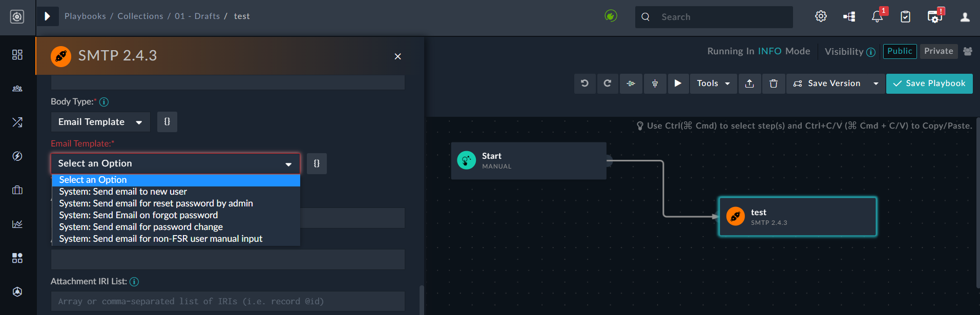Toggle dynamic value braces for Body Type
980x315 pixels.
point(167,122)
